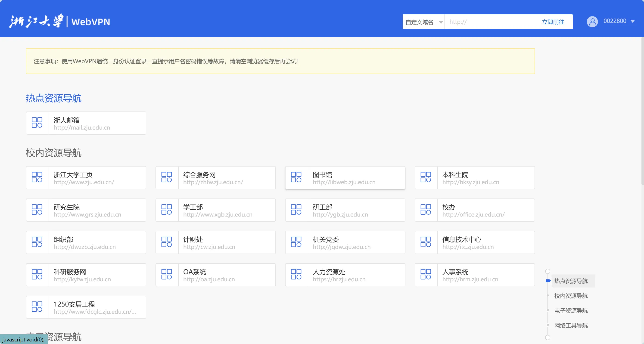This screenshot has height=344, width=644.
Task: Open the 自定义域名 dropdown
Action: 423,22
